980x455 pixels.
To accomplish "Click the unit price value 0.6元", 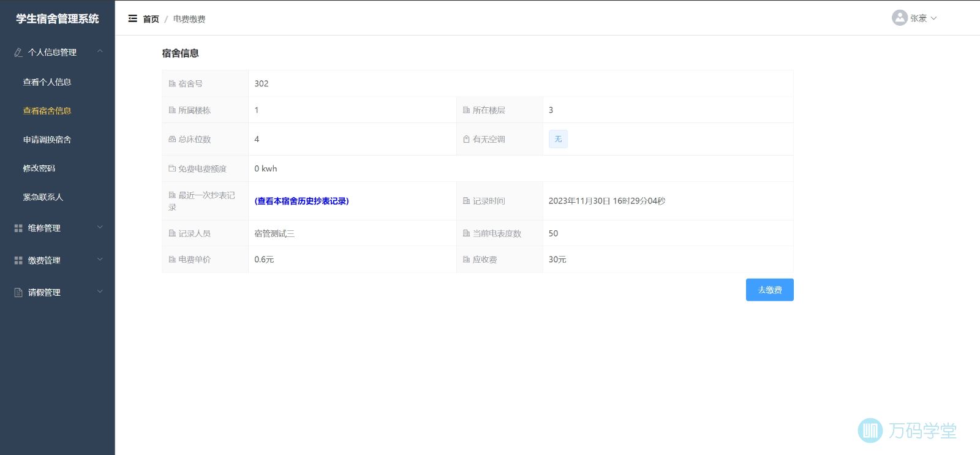I will click(264, 260).
